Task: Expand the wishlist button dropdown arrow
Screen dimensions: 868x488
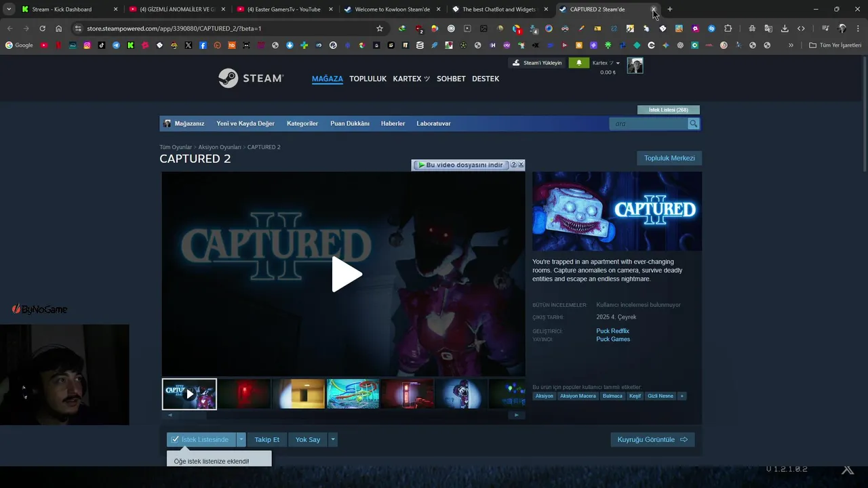Action: pyautogui.click(x=241, y=439)
